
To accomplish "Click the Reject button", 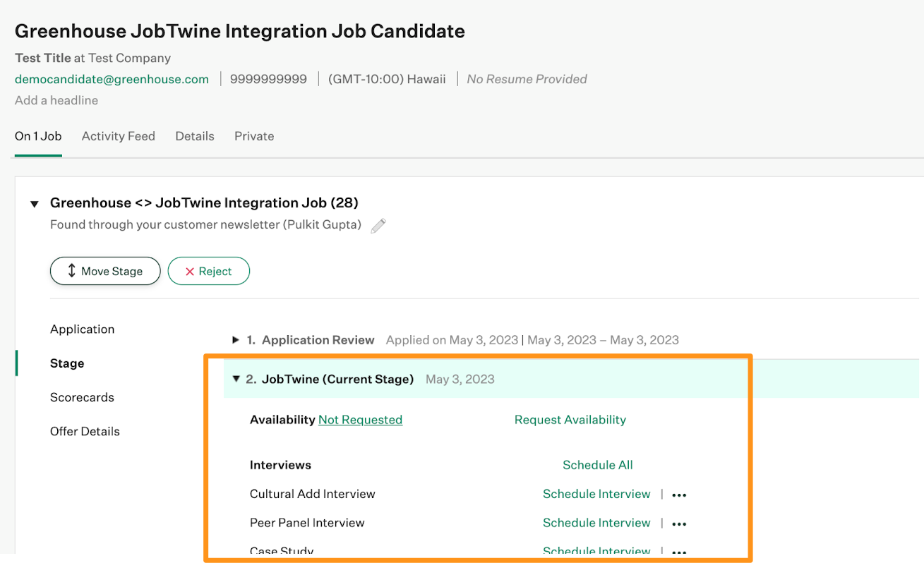I will (x=208, y=271).
